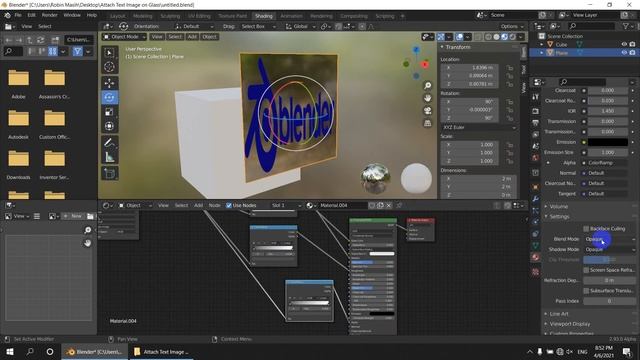The width and height of the screenshot is (640, 360).
Task: Switch orthographic perspective grid icon
Action: point(427,123)
